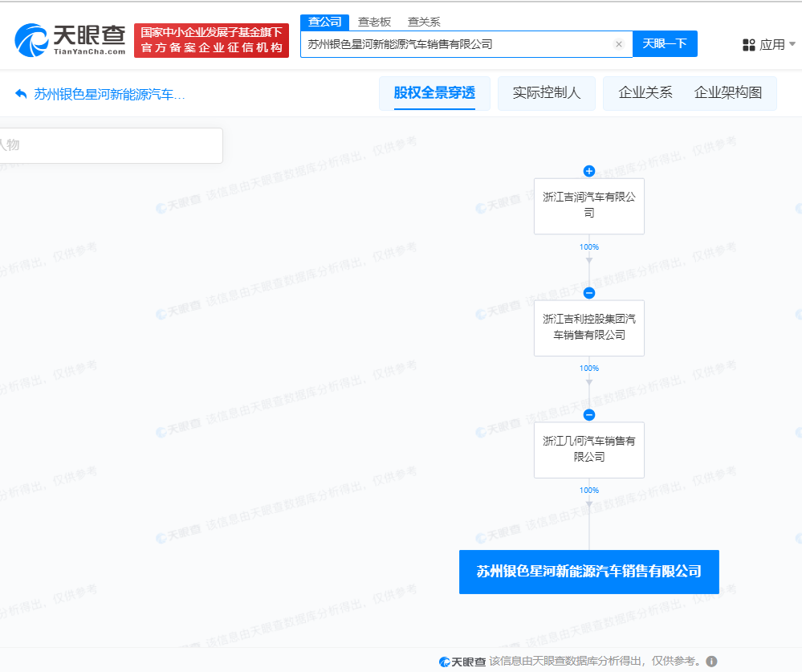Click the 天眼查 logo in top-left corner
The image size is (802, 672).
[x=68, y=39]
